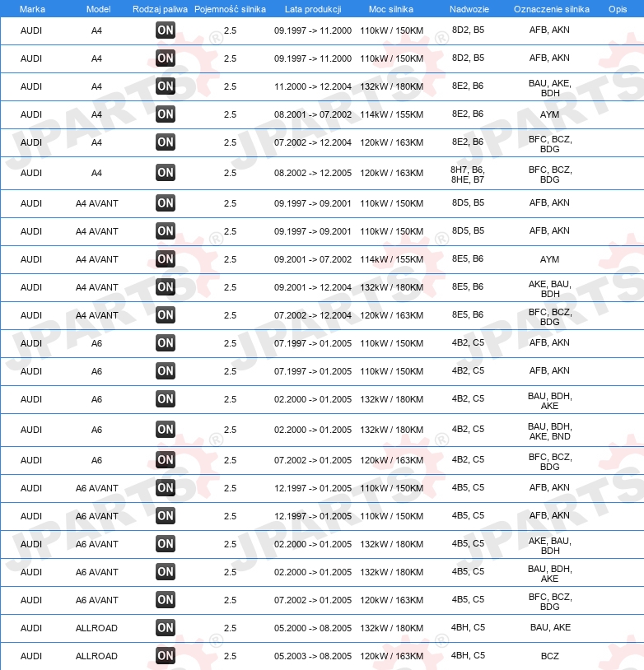Click production dates 05.2003 -> 08.2005
Image resolution: width=644 pixels, height=670 pixels.
pos(313,656)
